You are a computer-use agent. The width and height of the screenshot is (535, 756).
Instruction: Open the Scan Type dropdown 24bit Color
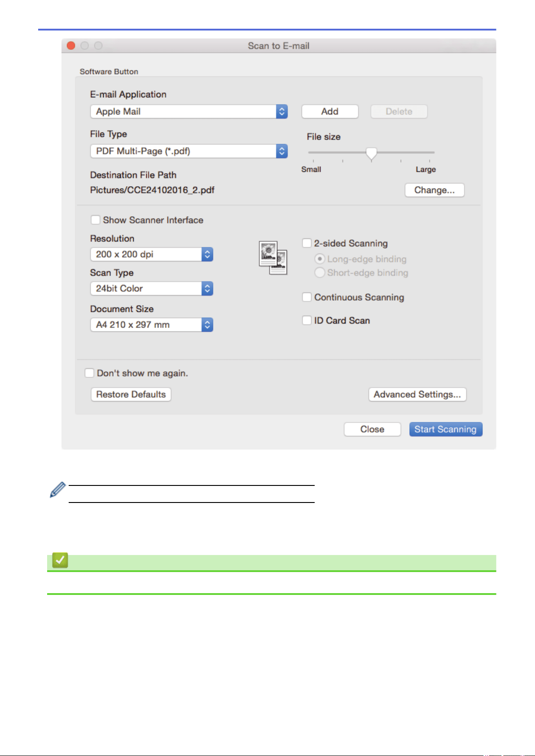pyautogui.click(x=152, y=288)
